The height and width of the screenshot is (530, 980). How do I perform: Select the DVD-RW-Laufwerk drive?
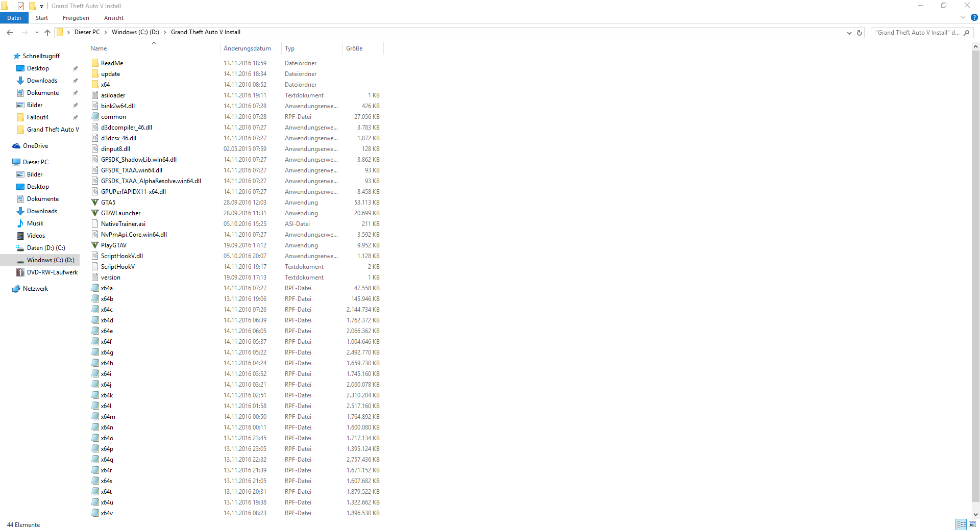[x=51, y=272]
